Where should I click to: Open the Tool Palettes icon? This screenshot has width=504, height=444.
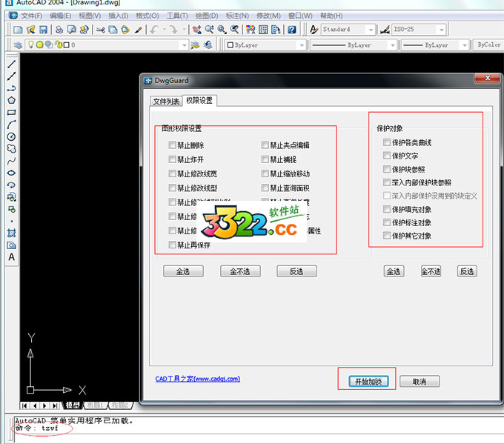(x=276, y=30)
